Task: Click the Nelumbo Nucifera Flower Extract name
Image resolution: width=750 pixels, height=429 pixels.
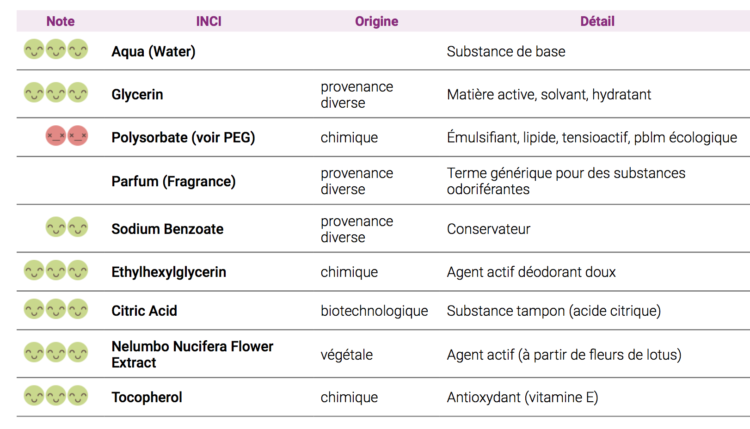Action: (192, 354)
